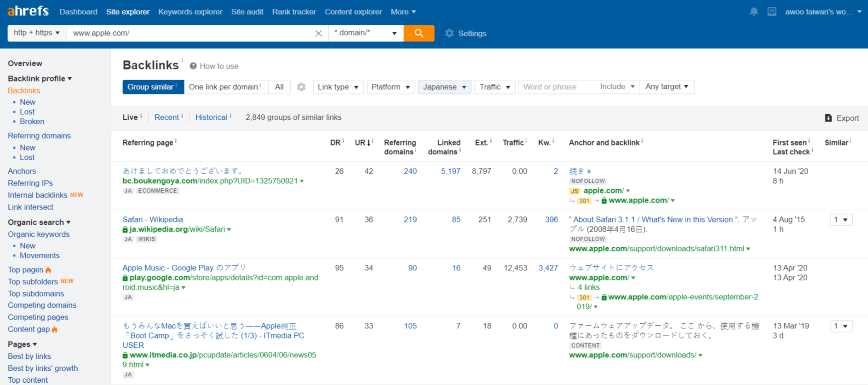Click the lock icon beside ja.wikipedia.org
This screenshot has width=868, height=385.
tap(125, 229)
